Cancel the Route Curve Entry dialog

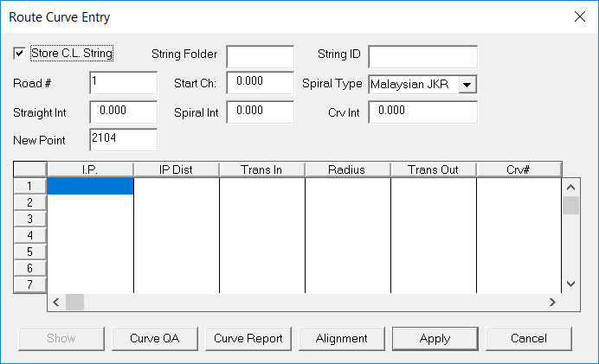528,338
